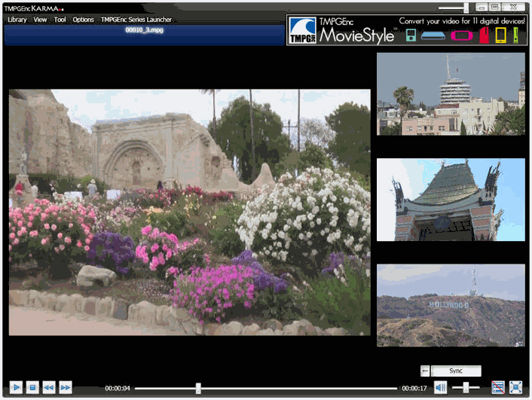Click the total duration 00:00:17

click(414, 388)
